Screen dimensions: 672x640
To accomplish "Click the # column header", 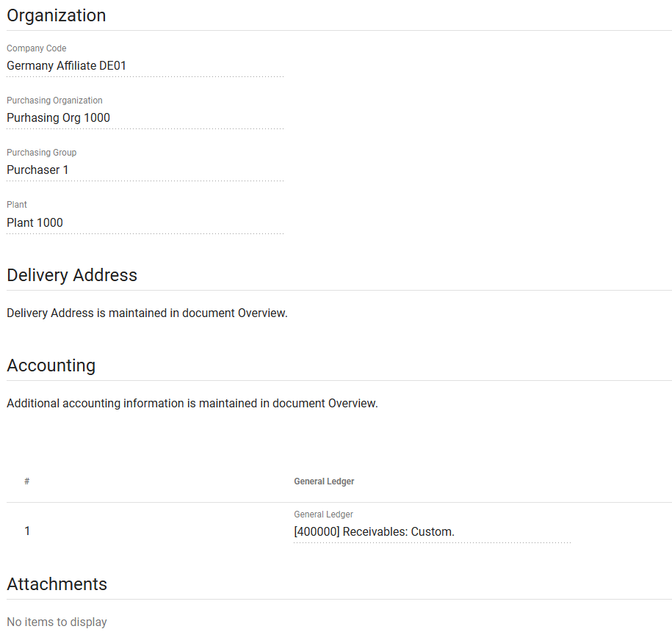I will point(27,481).
